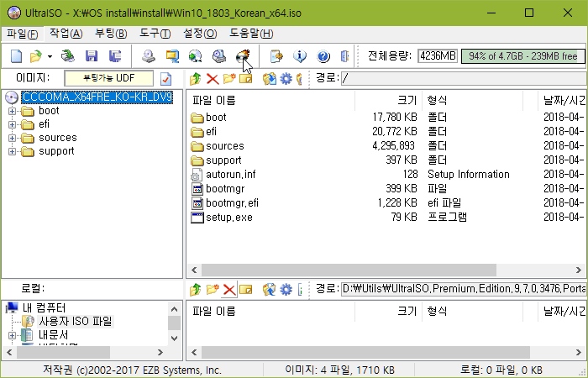Screen dimensions: 588x378
Task: Sort the local list by the 형식 column
Action: coord(472,312)
